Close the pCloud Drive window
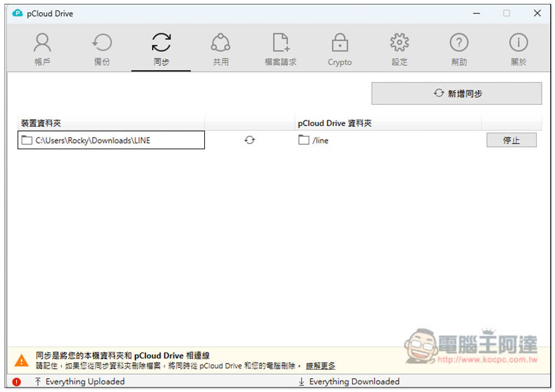The width and height of the screenshot is (555, 392). [537, 13]
